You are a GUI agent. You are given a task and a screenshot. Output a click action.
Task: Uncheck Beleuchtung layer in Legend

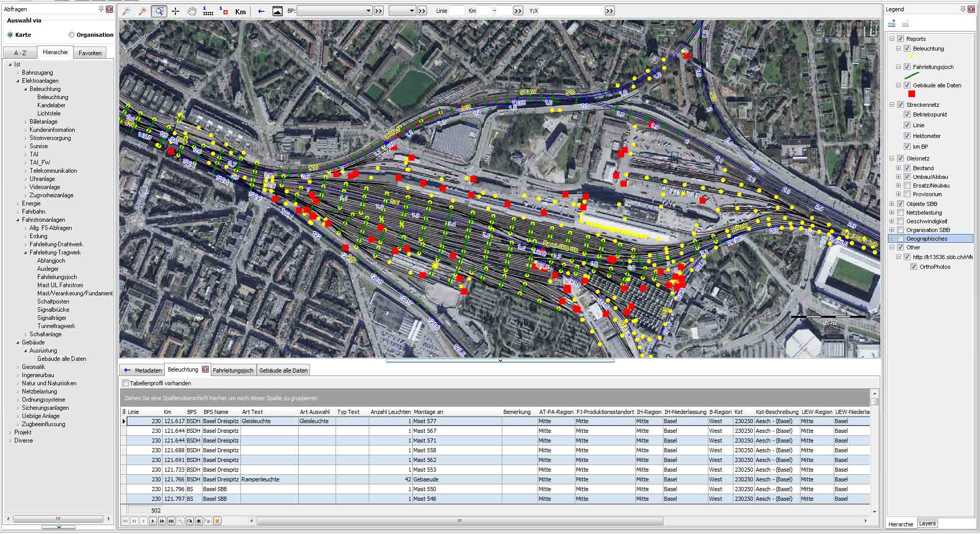tap(907, 49)
